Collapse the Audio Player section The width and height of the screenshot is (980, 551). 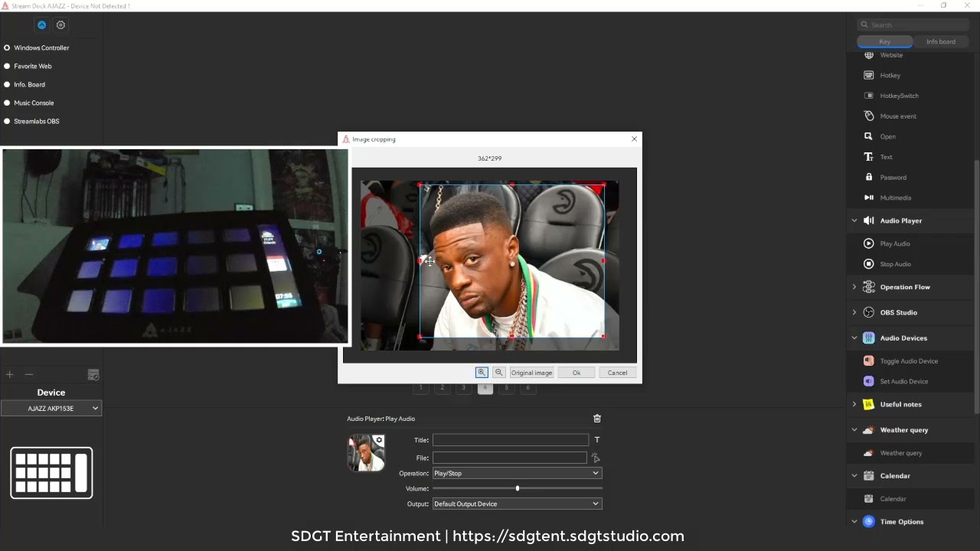[854, 220]
